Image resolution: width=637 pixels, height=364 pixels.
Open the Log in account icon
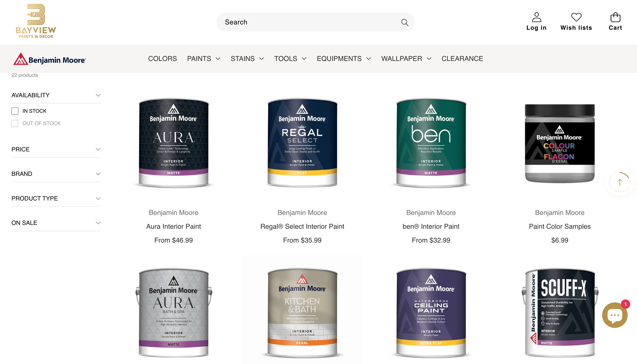[x=536, y=17]
